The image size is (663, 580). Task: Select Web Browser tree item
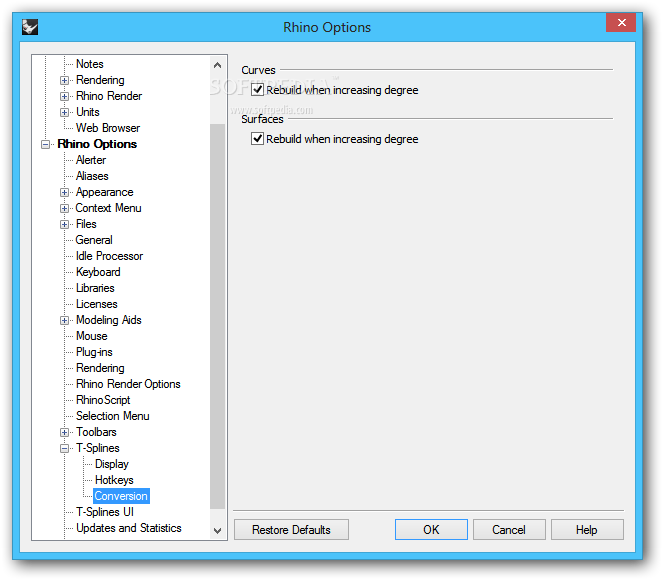point(108,128)
